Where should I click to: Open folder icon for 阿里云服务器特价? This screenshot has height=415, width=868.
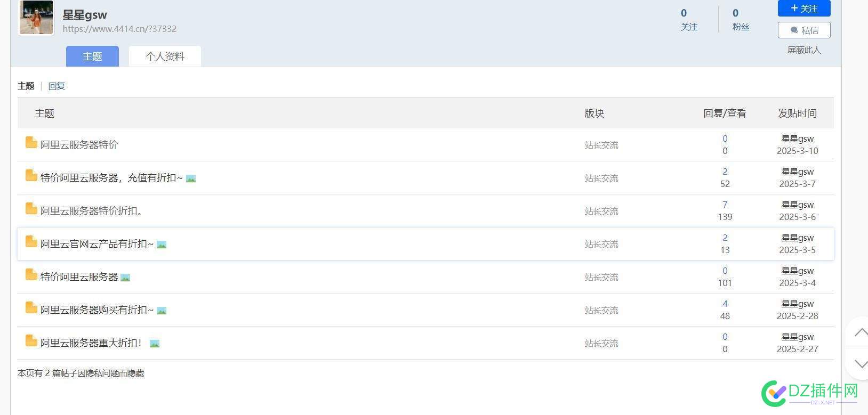pos(31,143)
